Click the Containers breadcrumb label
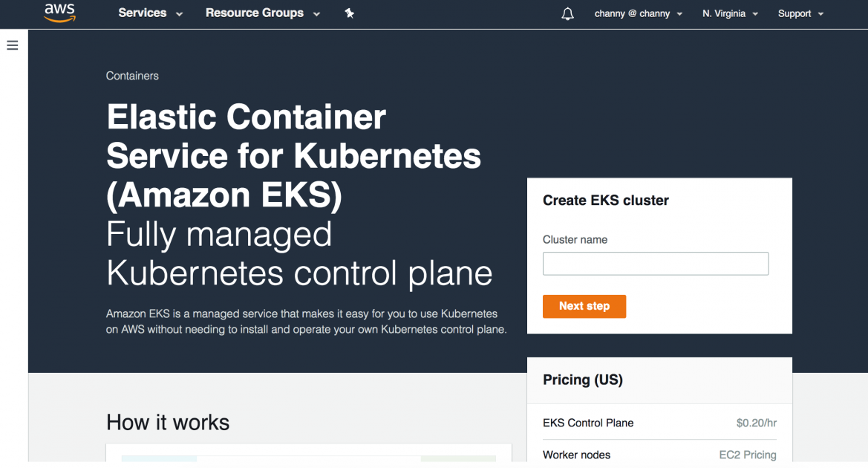Image resolution: width=868 pixels, height=468 pixels. (132, 76)
